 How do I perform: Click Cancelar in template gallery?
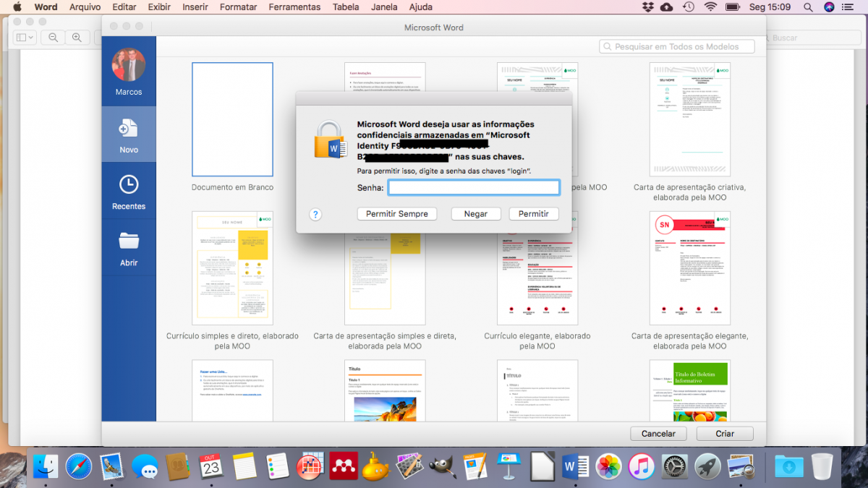[658, 434]
